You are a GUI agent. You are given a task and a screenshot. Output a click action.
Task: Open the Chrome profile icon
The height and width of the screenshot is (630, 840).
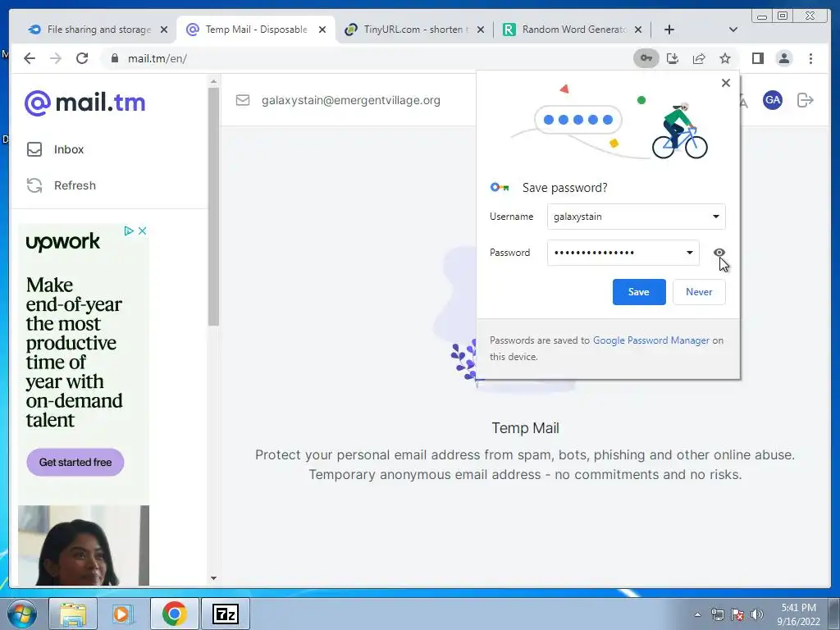pyautogui.click(x=784, y=58)
